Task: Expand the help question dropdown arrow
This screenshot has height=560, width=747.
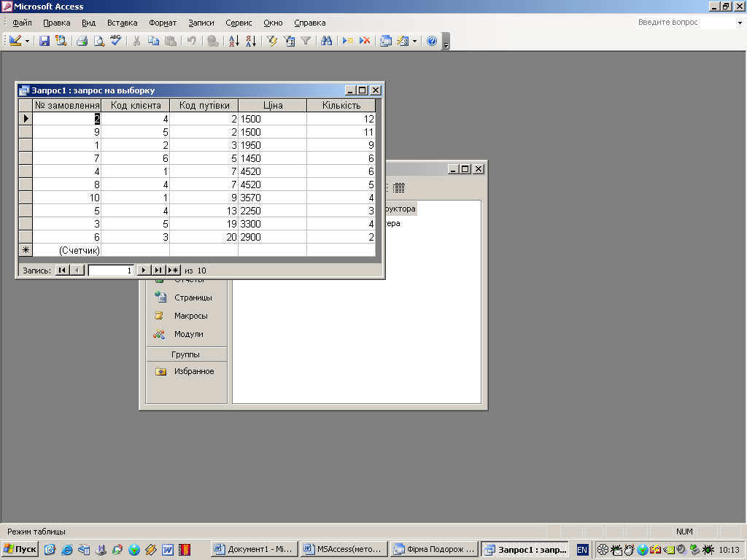Action: point(740,23)
